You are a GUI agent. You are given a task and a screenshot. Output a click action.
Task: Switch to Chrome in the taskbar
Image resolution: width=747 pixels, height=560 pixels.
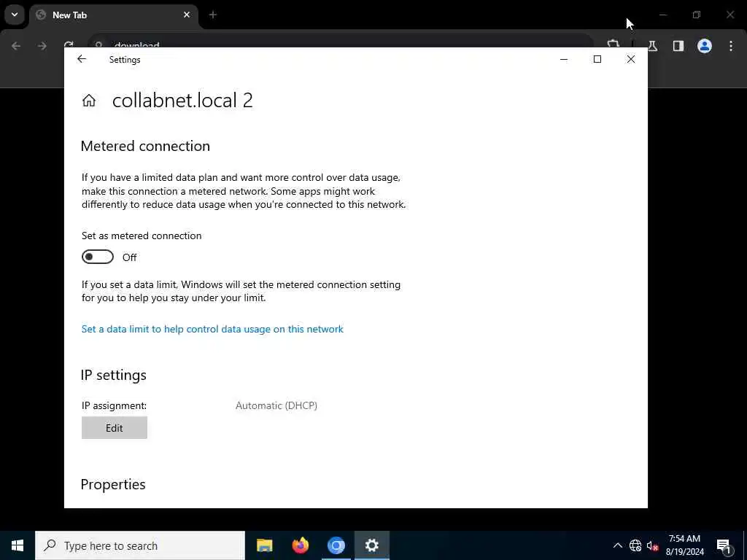336,545
